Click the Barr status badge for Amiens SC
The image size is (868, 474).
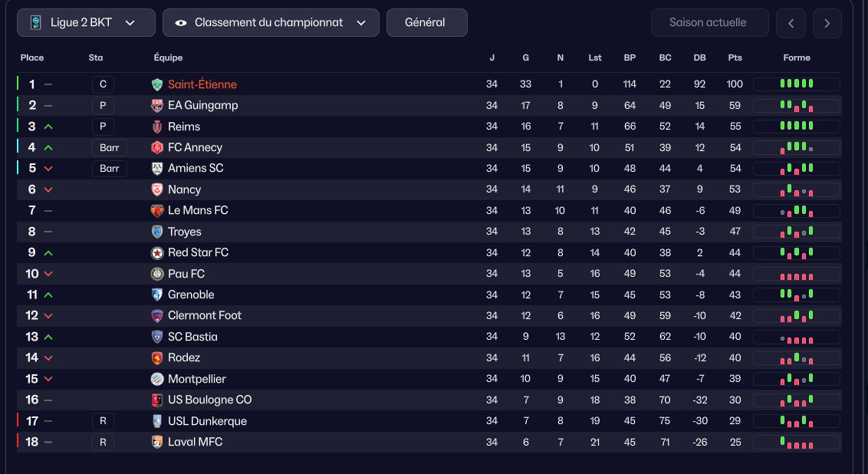(110, 169)
